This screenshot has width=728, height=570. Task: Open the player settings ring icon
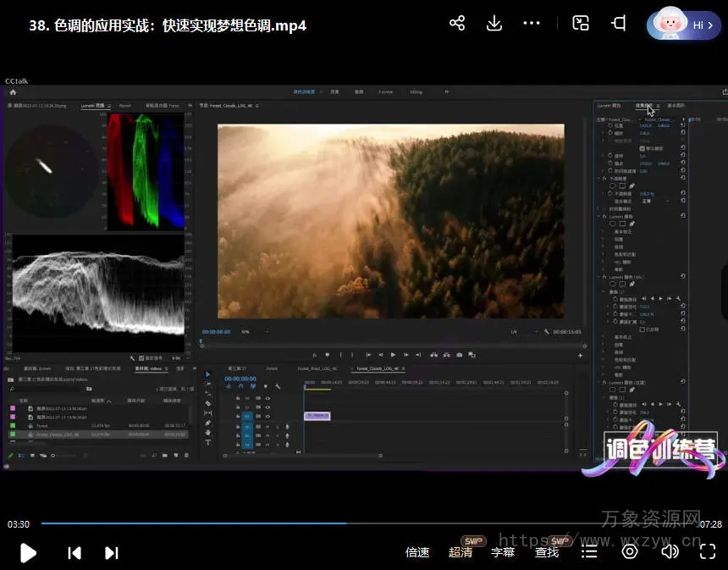pyautogui.click(x=630, y=552)
